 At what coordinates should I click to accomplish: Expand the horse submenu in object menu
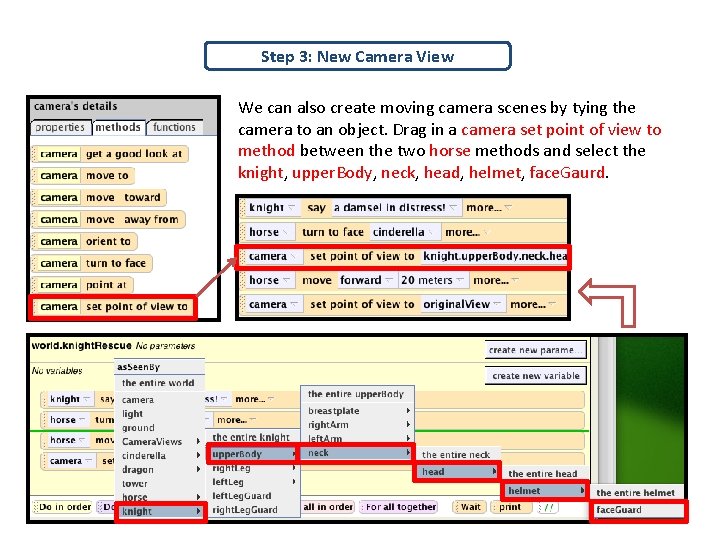160,497
